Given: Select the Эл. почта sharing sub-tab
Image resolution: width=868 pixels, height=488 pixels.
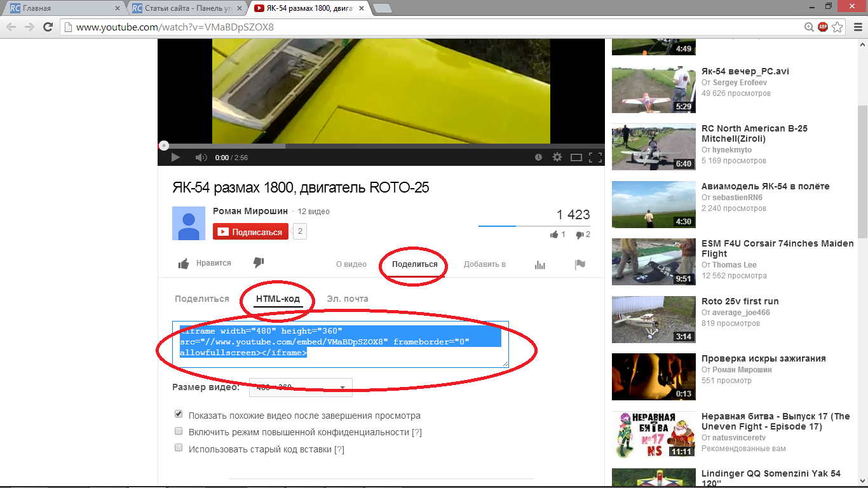Looking at the screenshot, I should (x=348, y=299).
